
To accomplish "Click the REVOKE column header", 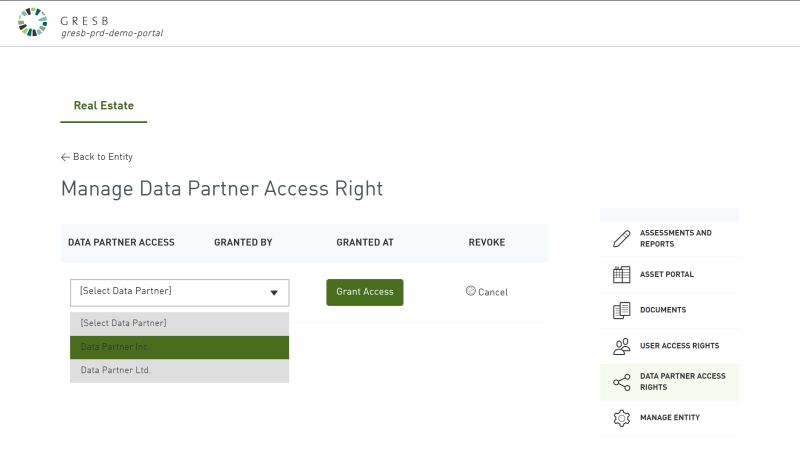I will [487, 243].
